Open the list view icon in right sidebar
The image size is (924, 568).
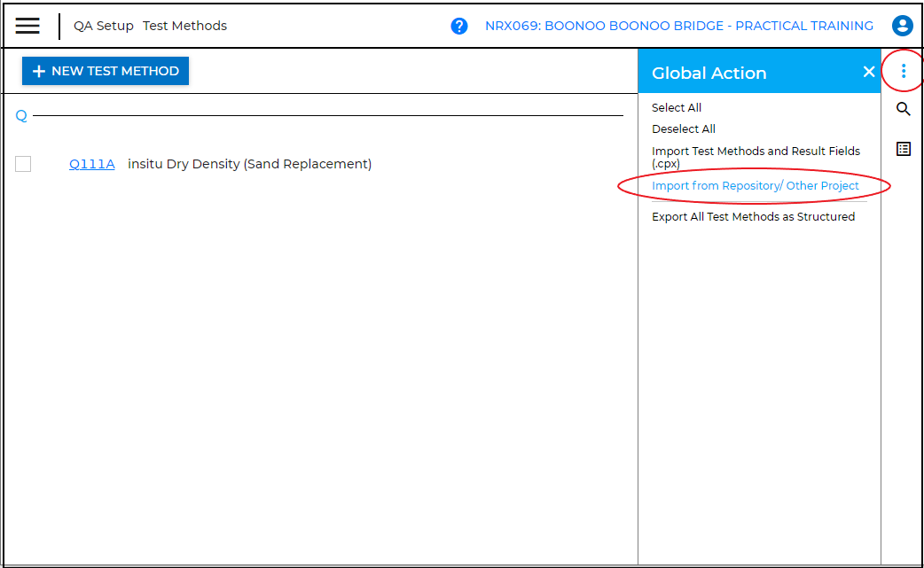(904, 149)
